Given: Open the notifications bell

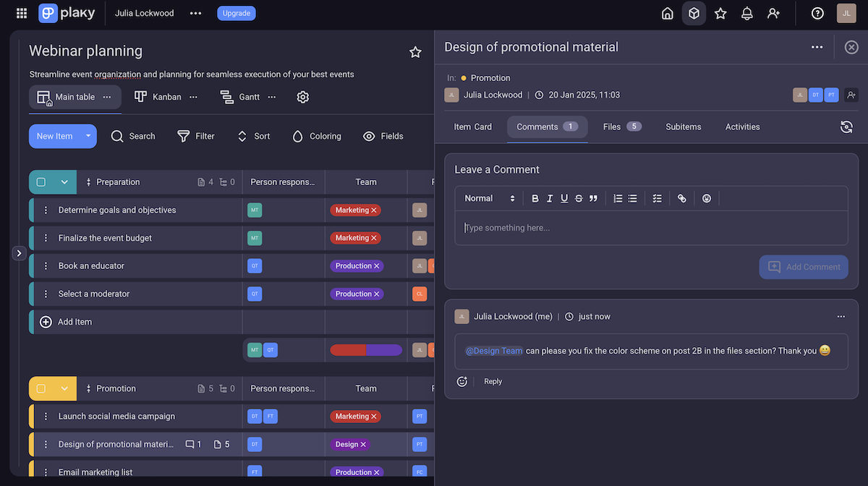Looking at the screenshot, I should pos(746,13).
